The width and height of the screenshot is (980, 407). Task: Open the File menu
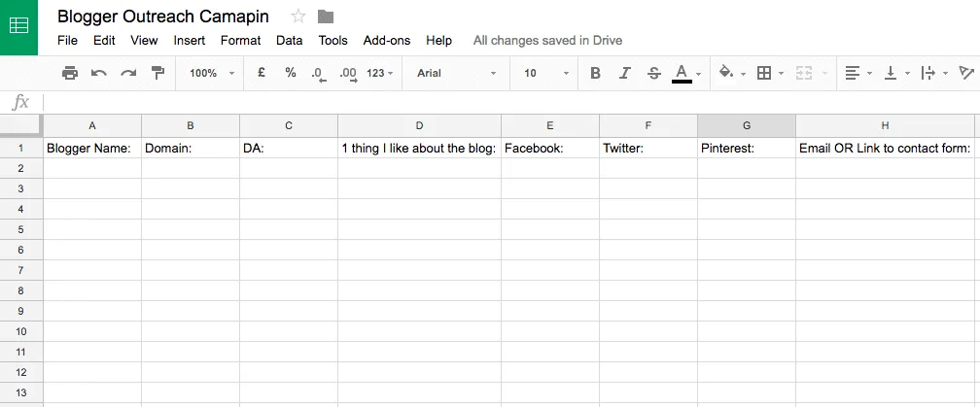point(67,41)
